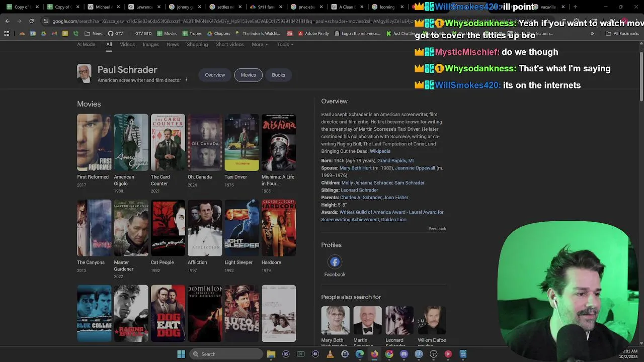Open the Chapters bookmark
This screenshot has width=644, height=362.
point(218,34)
